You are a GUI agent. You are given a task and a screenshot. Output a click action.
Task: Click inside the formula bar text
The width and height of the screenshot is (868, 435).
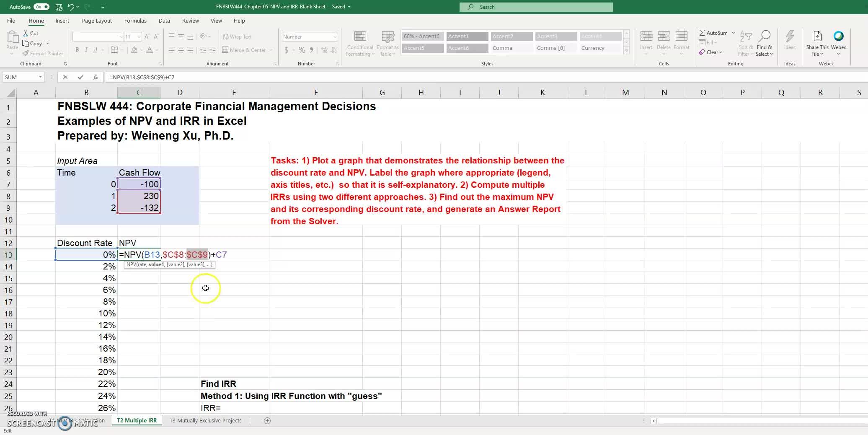pyautogui.click(x=142, y=77)
